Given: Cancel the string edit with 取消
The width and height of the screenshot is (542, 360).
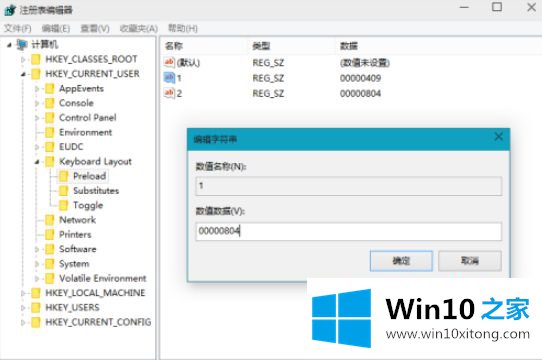Looking at the screenshot, I should tap(470, 261).
